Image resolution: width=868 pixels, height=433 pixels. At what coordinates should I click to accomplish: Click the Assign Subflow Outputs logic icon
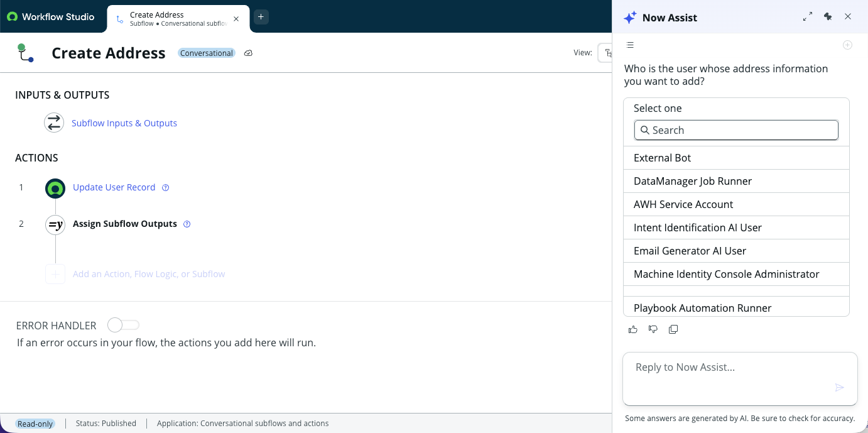(55, 224)
